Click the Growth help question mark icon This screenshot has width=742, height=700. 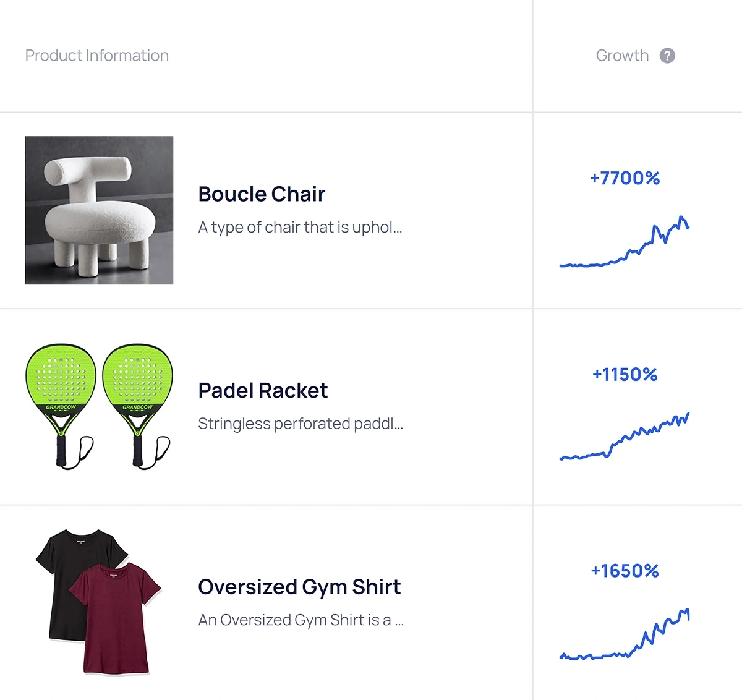point(667,56)
